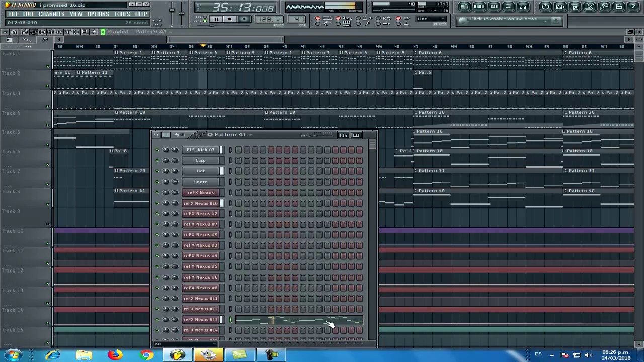Click the Undo history icon
The width and height of the screenshot is (644, 362).
[545, 7]
